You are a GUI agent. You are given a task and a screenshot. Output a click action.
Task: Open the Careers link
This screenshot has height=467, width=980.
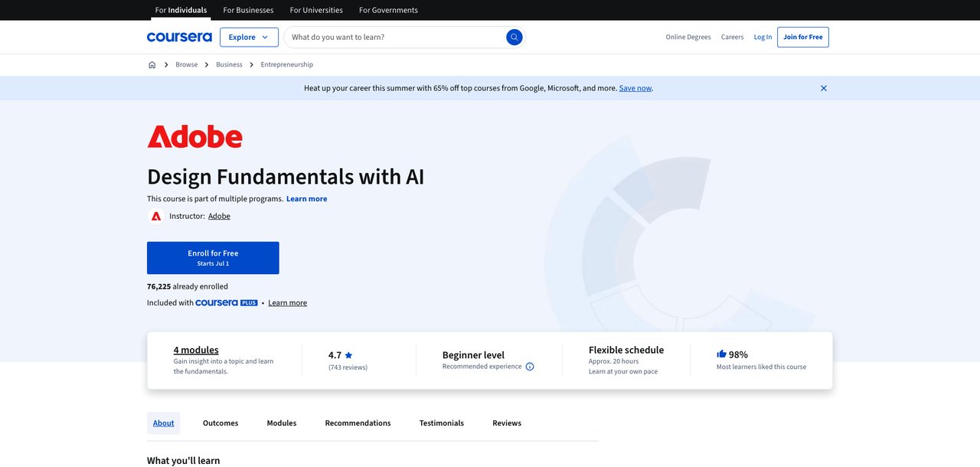pos(732,37)
